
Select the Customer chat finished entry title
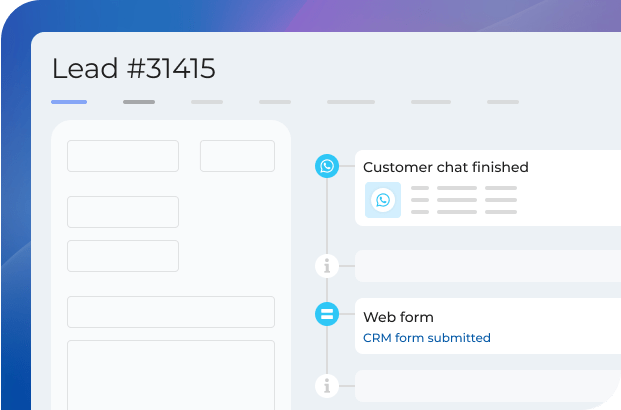(x=445, y=167)
